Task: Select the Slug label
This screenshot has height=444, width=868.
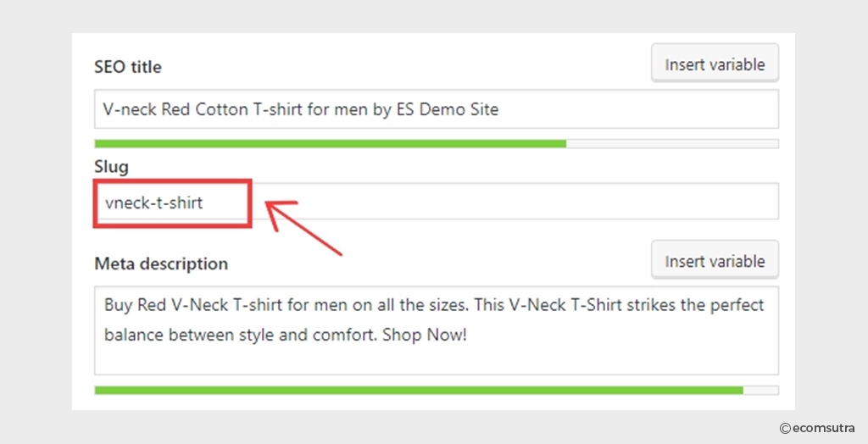Action: (x=111, y=167)
